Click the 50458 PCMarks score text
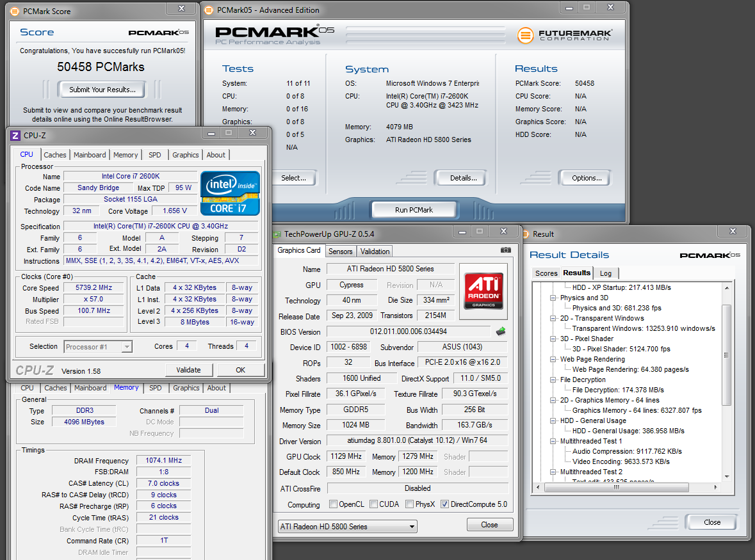The image size is (755, 560). [101, 67]
